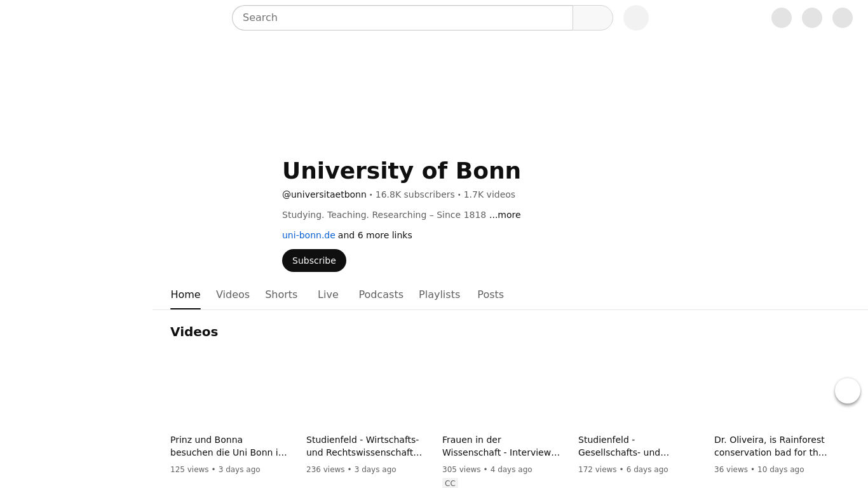The height and width of the screenshot is (488, 868).
Task: Select the Shorts tab
Action: click(281, 294)
